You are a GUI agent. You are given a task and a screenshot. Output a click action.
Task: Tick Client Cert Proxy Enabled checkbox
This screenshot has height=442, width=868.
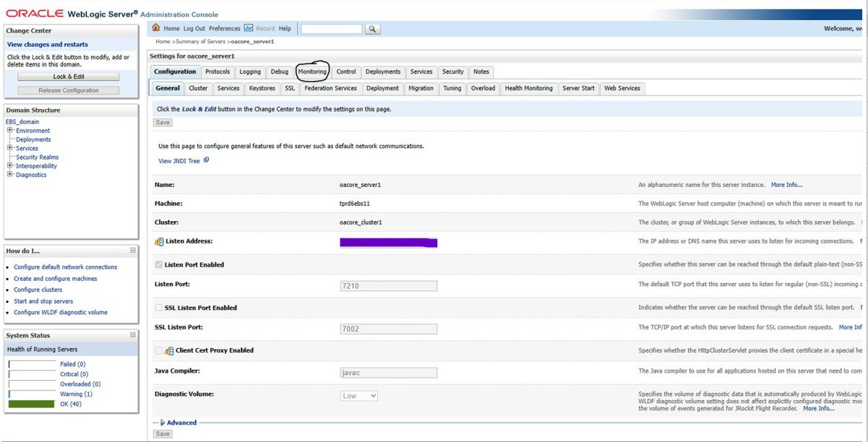[159, 350]
